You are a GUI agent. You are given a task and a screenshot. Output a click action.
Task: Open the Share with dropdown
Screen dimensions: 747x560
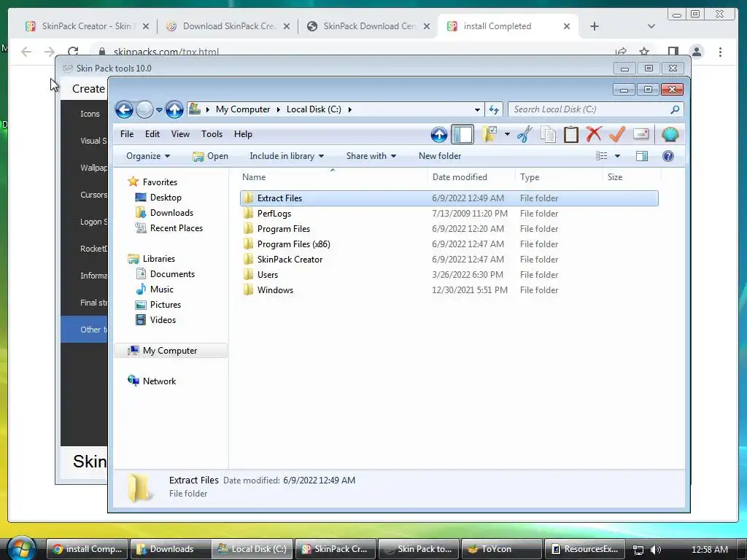[371, 156]
